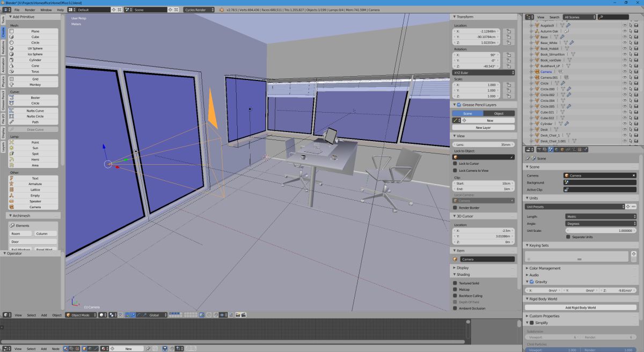Enable Textured Solid shading option

[455, 283]
